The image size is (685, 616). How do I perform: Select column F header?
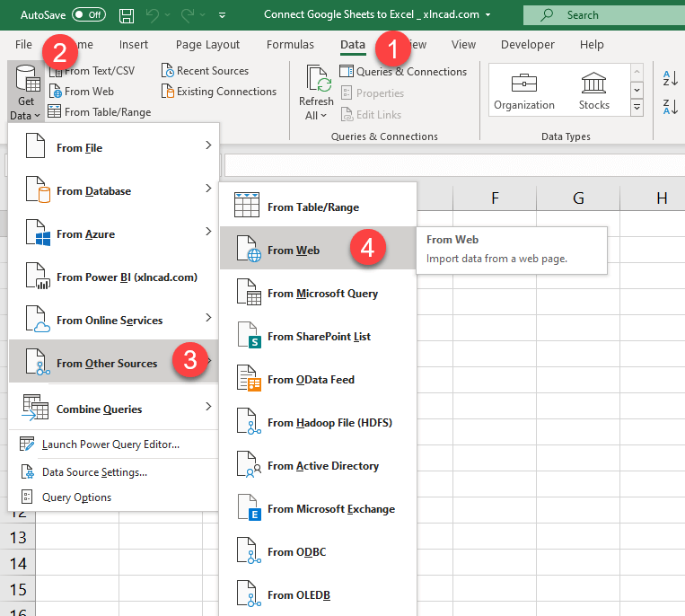(495, 198)
